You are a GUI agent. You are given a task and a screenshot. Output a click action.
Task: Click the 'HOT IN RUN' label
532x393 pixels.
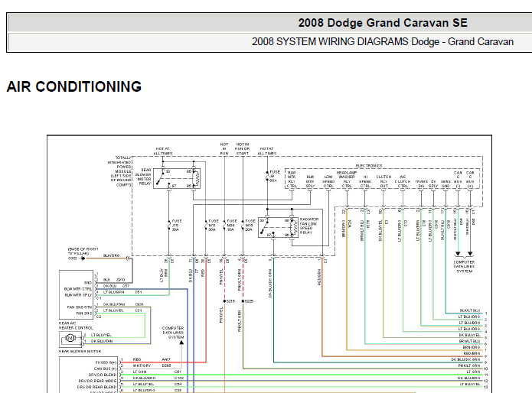pyautogui.click(x=224, y=149)
